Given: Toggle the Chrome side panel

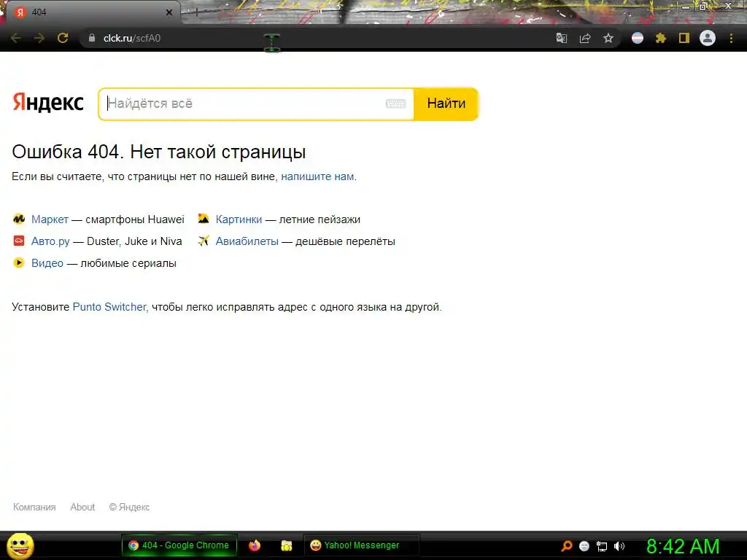Looking at the screenshot, I should (684, 38).
